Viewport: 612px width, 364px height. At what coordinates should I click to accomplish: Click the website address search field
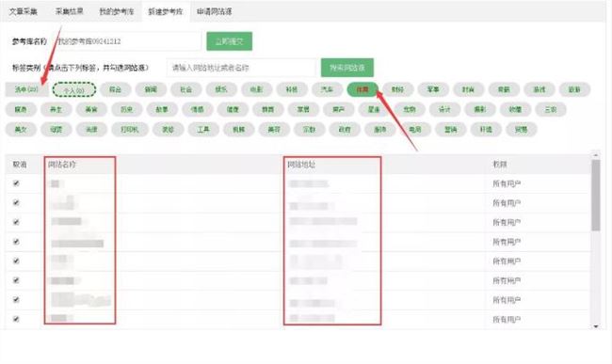coord(241,68)
